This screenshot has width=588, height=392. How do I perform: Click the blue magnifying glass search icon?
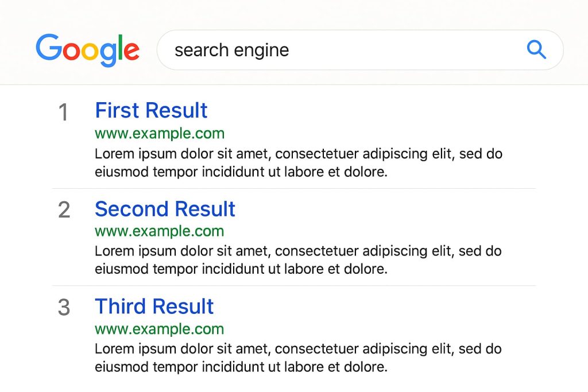(536, 50)
